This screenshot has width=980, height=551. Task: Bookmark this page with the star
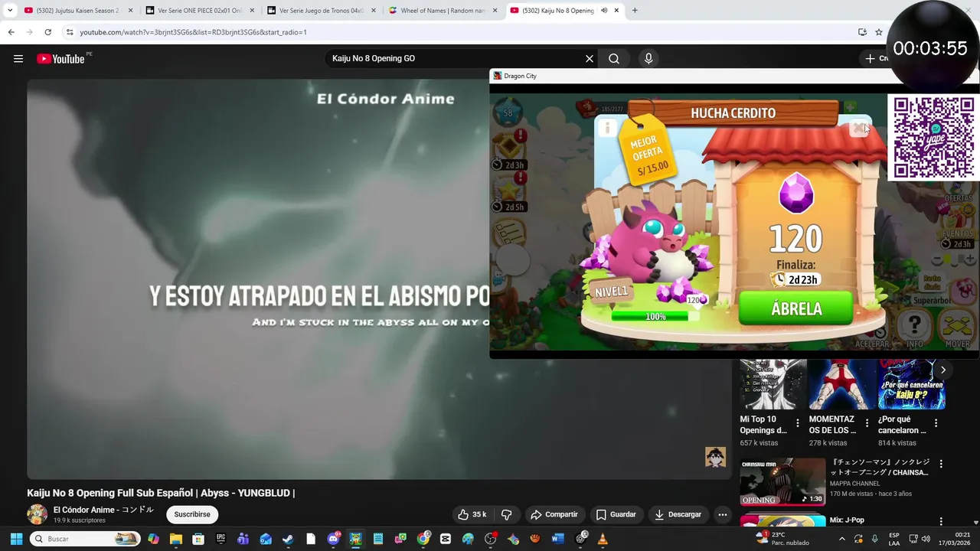pos(879,32)
